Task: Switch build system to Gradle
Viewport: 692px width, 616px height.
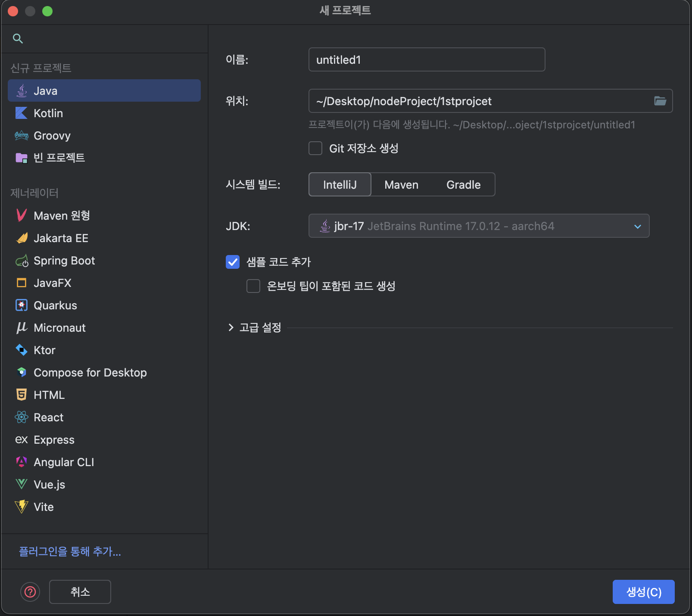Action: pyautogui.click(x=464, y=184)
